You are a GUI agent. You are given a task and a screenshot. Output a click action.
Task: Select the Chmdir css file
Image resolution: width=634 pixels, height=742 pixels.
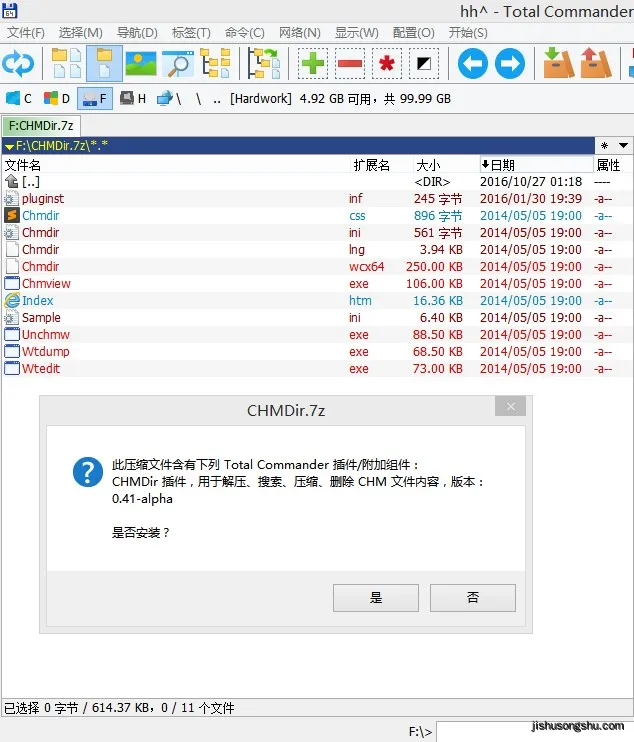point(317,216)
